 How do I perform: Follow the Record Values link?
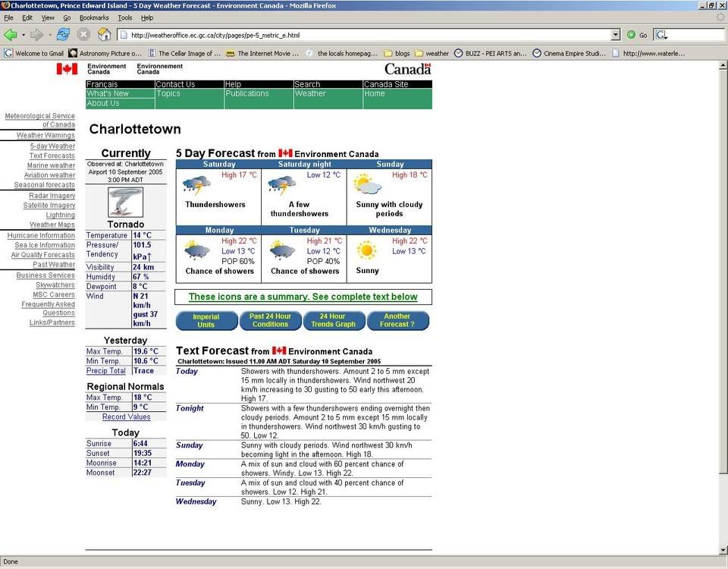126,417
